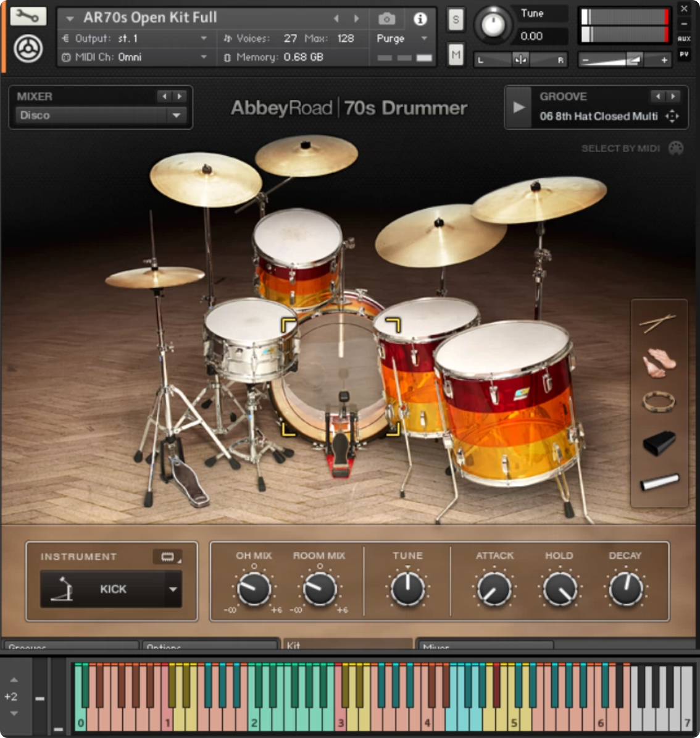Click the Purge label
700x738 pixels.
point(391,38)
